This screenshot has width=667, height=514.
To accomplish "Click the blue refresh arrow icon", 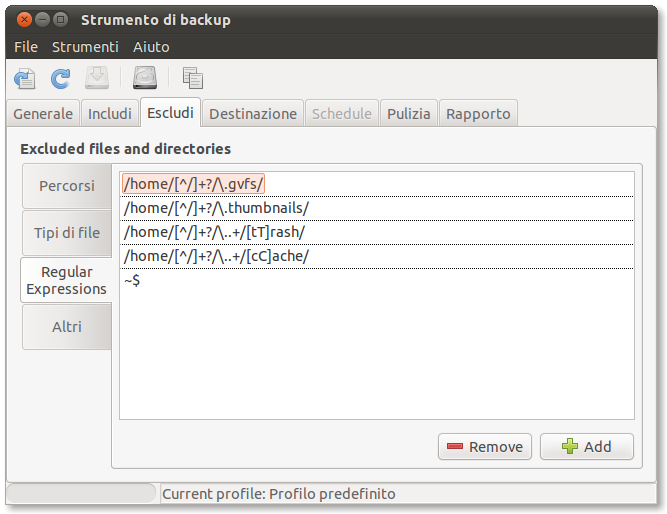I will (x=61, y=77).
